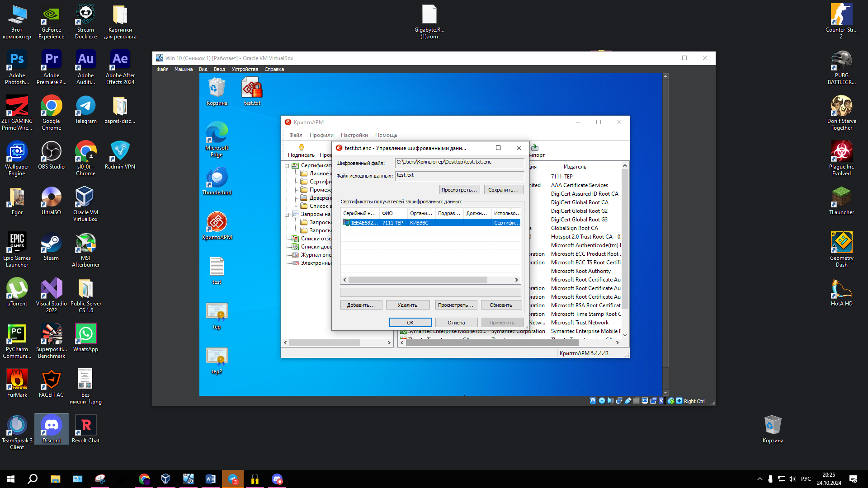Select the test text file on VM desktop
This screenshot has height=488, width=868.
[217, 271]
